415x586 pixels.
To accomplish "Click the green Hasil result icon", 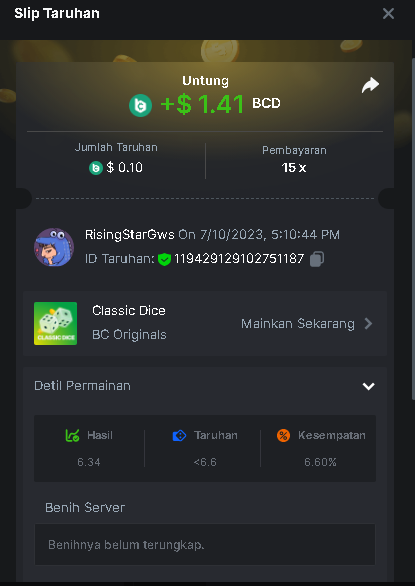I will click(72, 435).
